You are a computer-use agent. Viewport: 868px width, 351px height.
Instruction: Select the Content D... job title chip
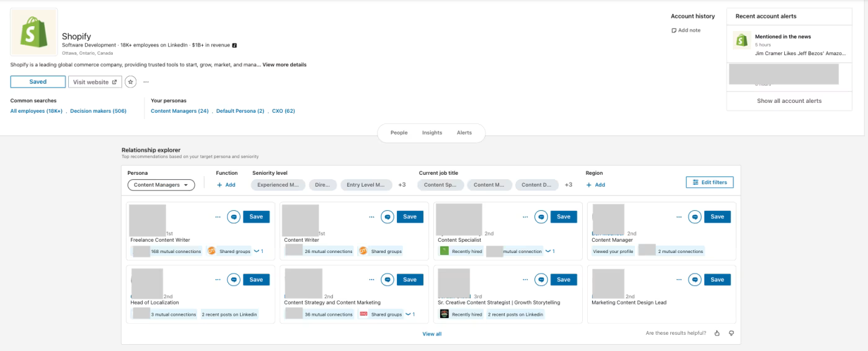536,185
